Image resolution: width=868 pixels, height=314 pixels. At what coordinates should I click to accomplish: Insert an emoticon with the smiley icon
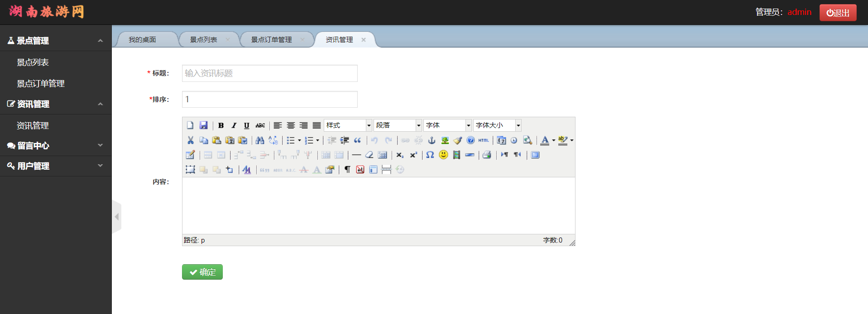tap(443, 155)
